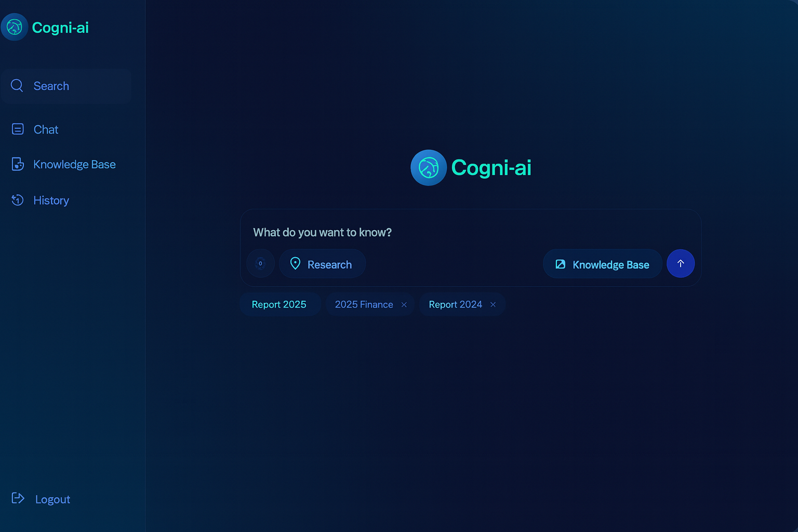Click the Cogni-ai logo icon in sidebar

point(15,27)
